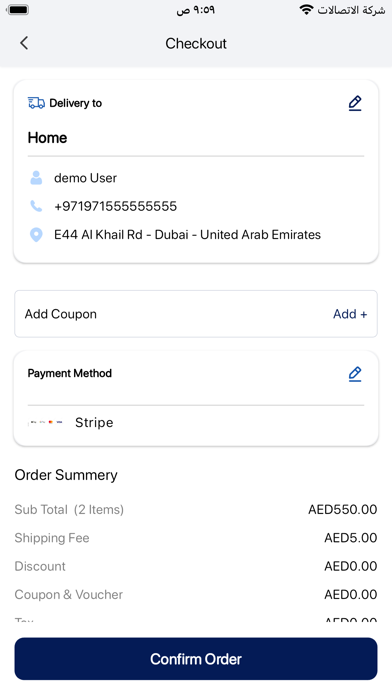
Task: Tap the phone icon beside the number
Action: [36, 206]
